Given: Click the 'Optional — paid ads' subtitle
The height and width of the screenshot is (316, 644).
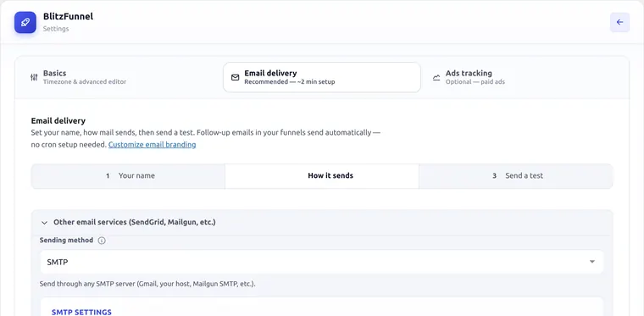Looking at the screenshot, I should (x=475, y=81).
